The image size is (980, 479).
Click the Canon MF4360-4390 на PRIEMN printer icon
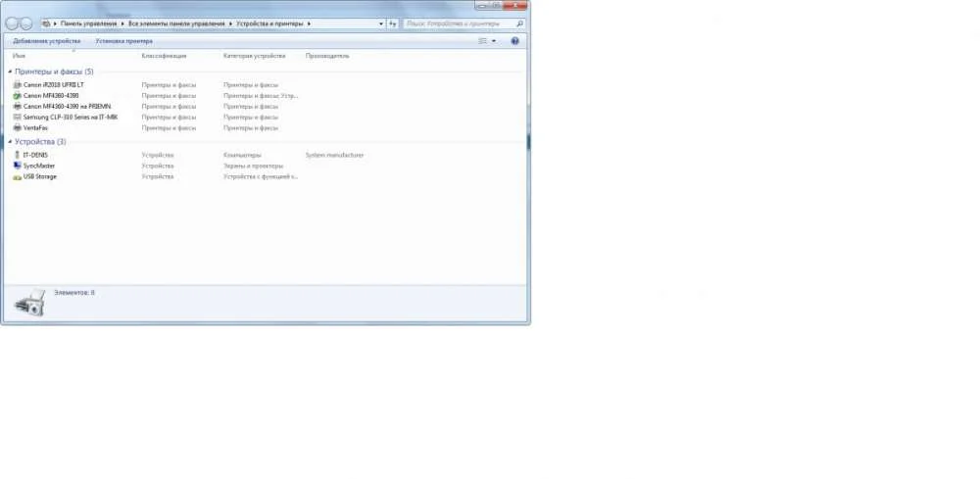pyautogui.click(x=17, y=106)
